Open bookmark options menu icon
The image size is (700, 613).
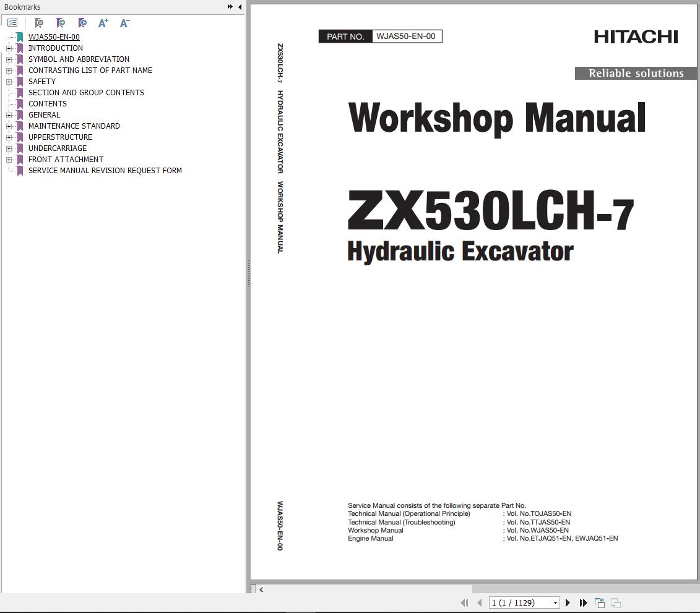(x=12, y=23)
